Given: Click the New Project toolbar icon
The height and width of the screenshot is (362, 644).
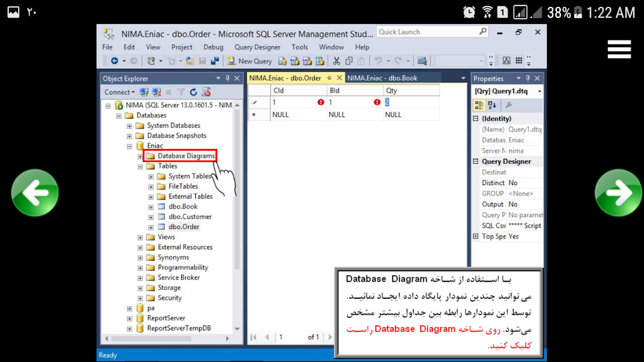Looking at the screenshot, I should (151, 61).
